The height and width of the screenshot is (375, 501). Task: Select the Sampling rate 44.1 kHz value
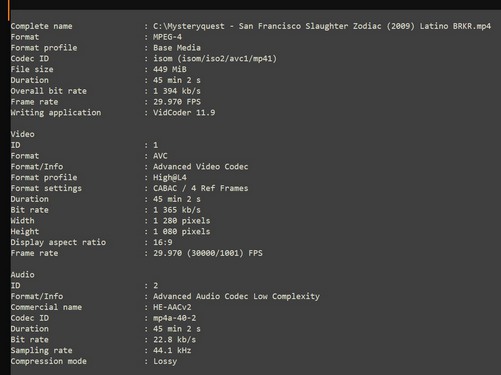coord(172,350)
